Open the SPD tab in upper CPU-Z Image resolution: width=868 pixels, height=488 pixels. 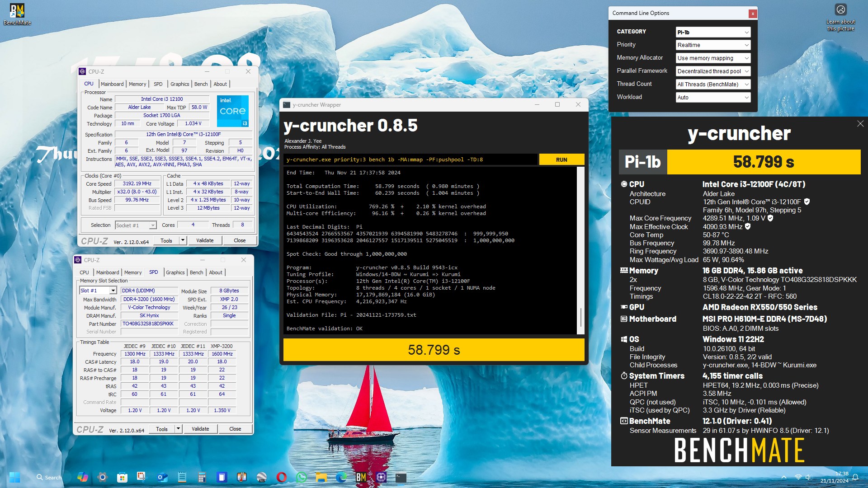(x=158, y=84)
